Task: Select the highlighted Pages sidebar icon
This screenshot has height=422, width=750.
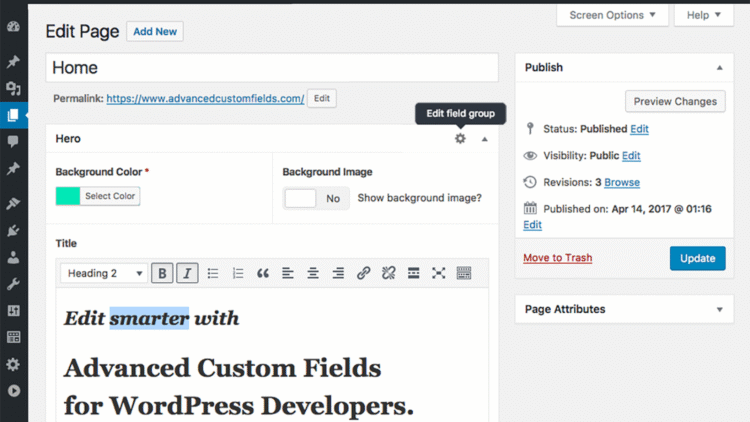Action: (x=13, y=115)
